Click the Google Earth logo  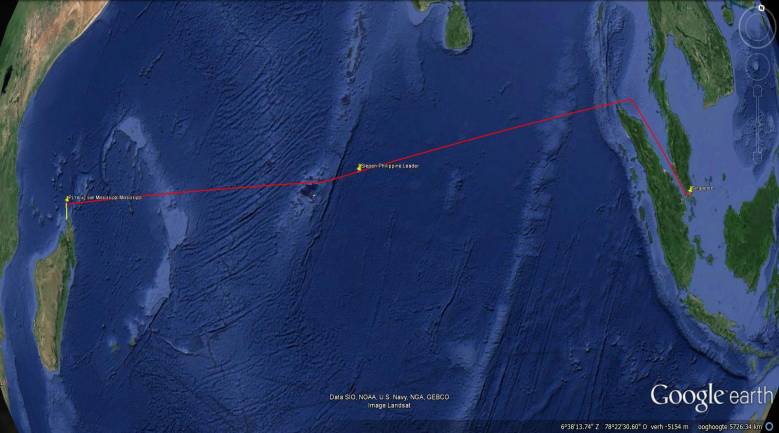point(711,396)
